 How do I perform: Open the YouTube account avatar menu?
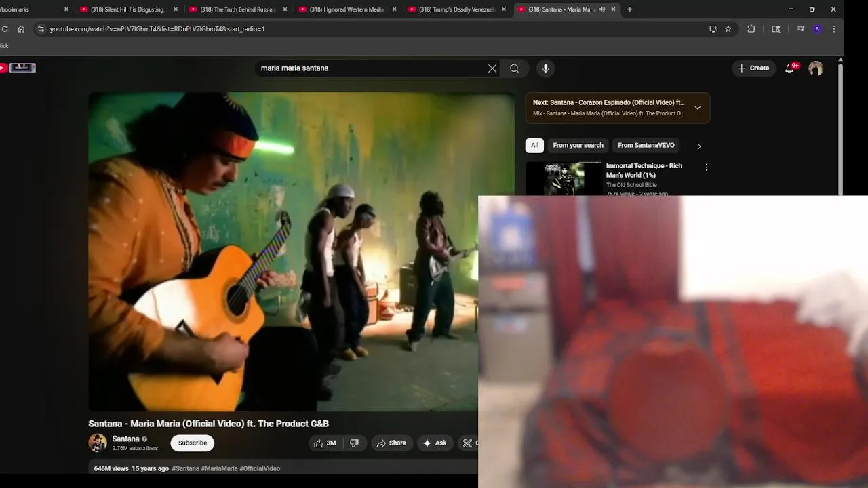[816, 68]
